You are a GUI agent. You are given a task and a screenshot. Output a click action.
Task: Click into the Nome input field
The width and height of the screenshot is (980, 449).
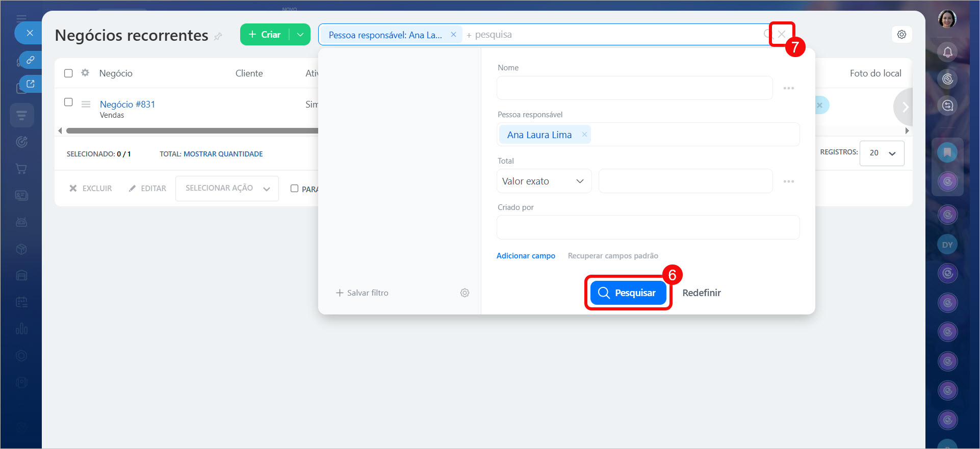634,88
